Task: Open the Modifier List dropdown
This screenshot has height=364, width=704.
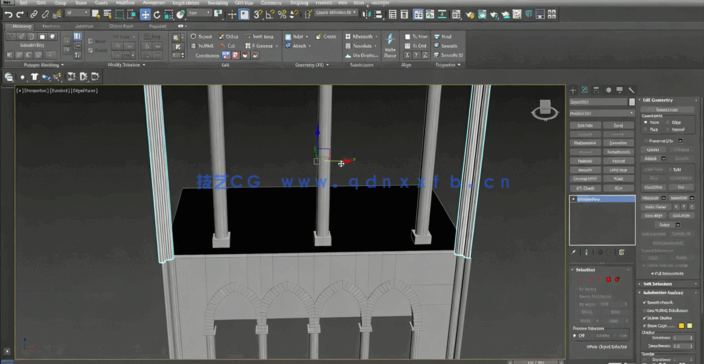Action: pos(602,113)
